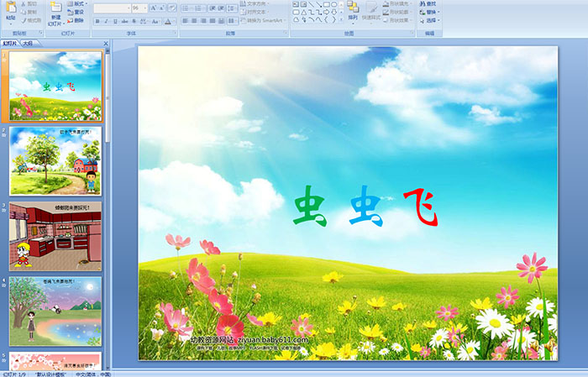Viewport: 588px width, 377px height.
Task: Select the Down Arrow block shape
Action: [x=333, y=12]
